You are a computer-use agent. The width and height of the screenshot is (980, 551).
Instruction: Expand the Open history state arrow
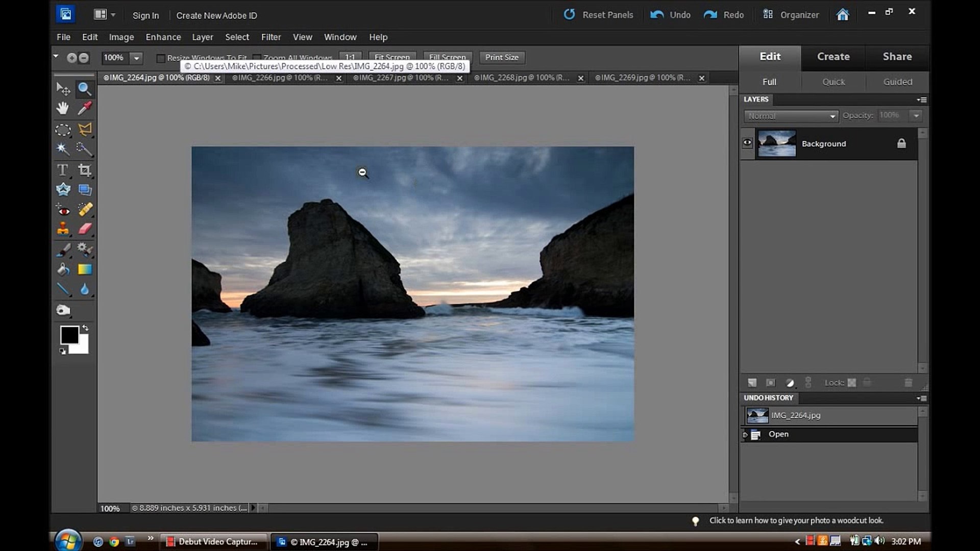(745, 435)
